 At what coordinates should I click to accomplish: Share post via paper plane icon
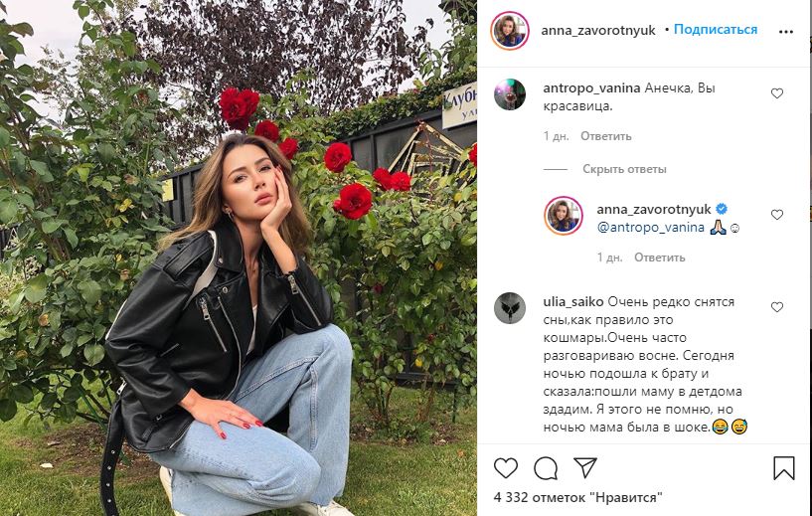(585, 468)
